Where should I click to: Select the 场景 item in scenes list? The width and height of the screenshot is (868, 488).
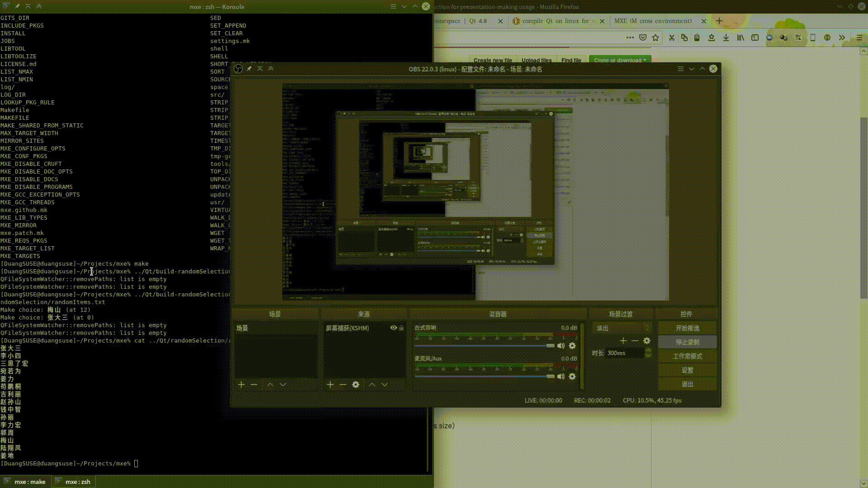tap(275, 328)
